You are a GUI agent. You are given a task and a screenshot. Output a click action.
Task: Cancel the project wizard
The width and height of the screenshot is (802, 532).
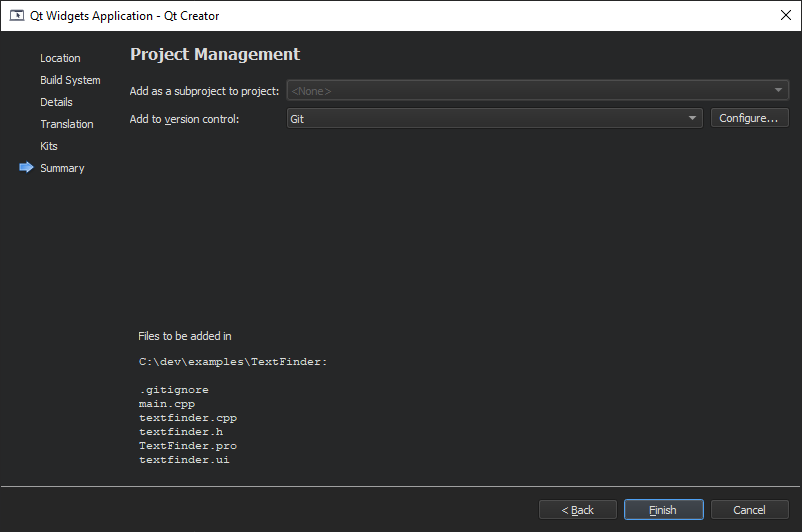[x=749, y=509]
